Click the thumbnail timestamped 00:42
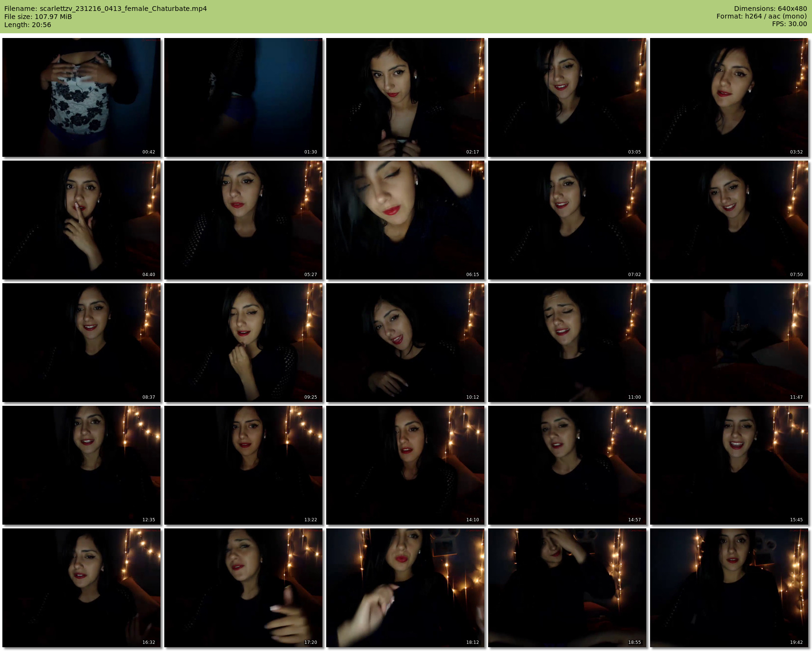 (81, 97)
